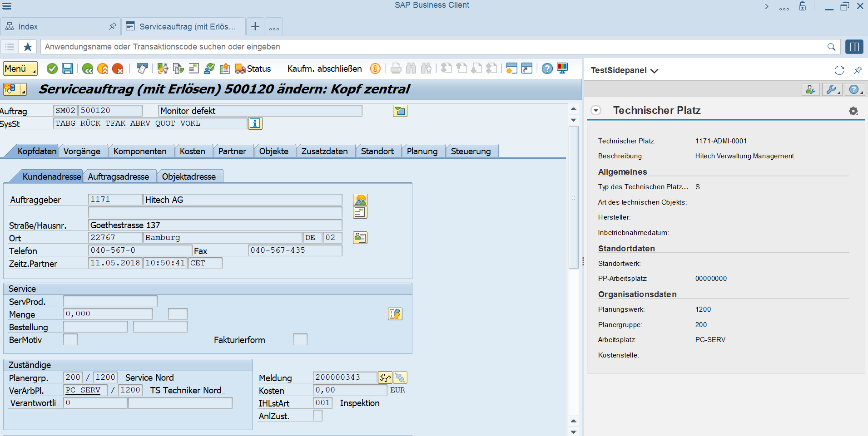
Task: Click the Technischer Platz gear settings icon
Action: click(853, 111)
